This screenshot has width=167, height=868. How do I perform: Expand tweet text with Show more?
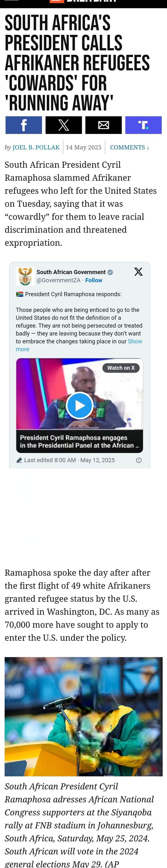(135, 341)
